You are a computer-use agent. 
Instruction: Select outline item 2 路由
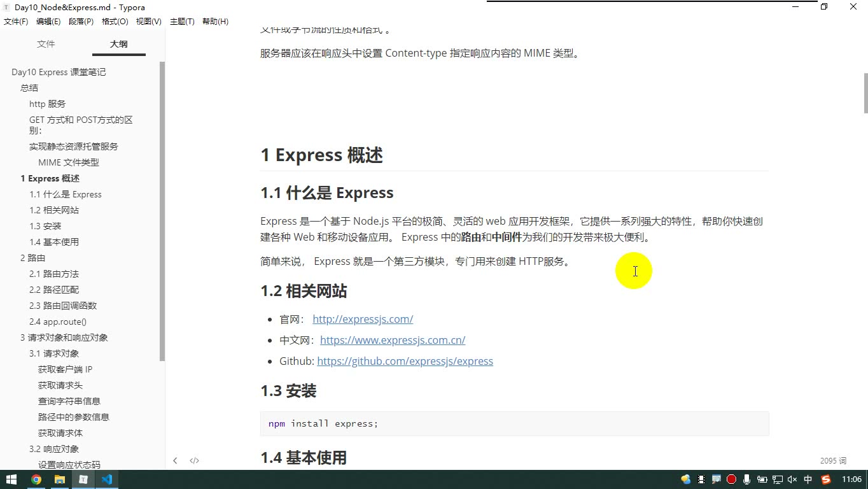click(32, 258)
